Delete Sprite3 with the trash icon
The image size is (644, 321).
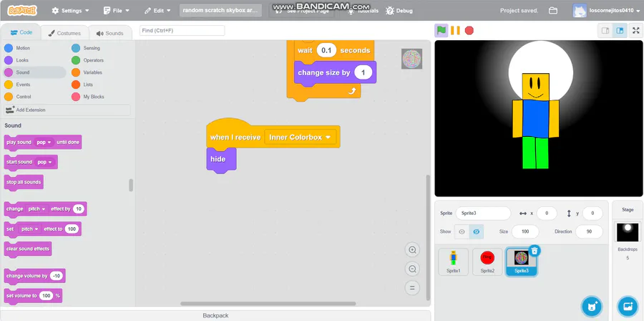(x=535, y=251)
